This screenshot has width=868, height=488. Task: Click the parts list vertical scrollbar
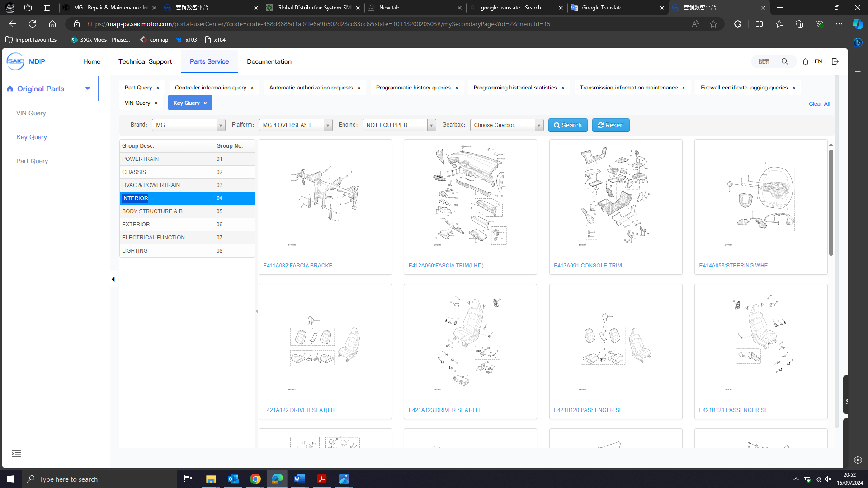tap(831, 202)
